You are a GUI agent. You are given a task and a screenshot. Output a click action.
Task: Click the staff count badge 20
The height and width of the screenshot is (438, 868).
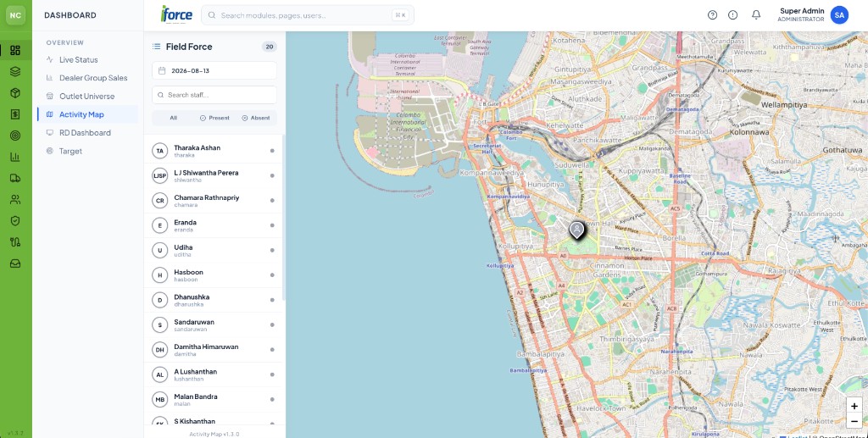pos(269,47)
